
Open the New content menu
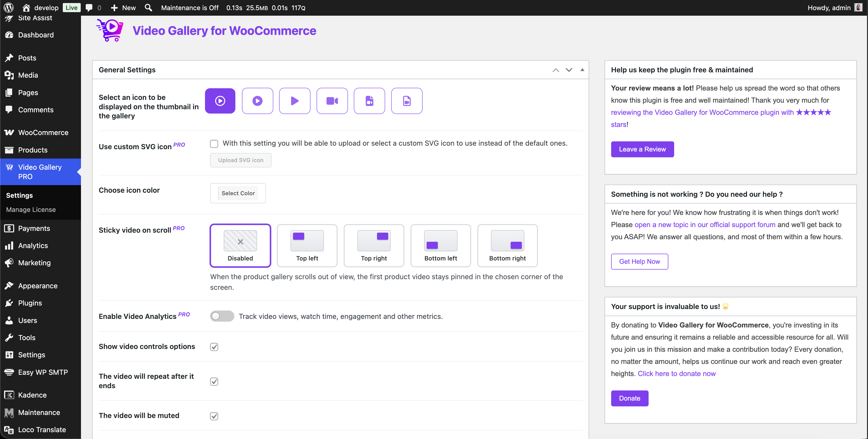pyautogui.click(x=123, y=7)
